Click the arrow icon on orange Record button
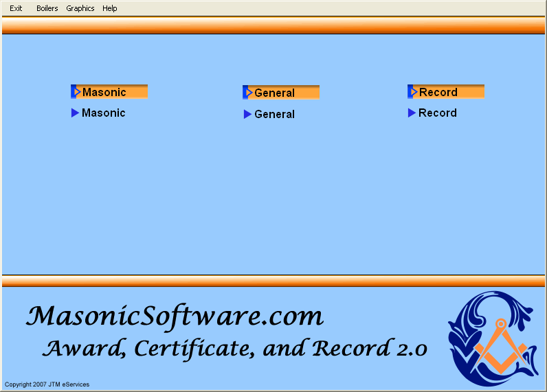This screenshot has height=392, width=547. pos(413,91)
